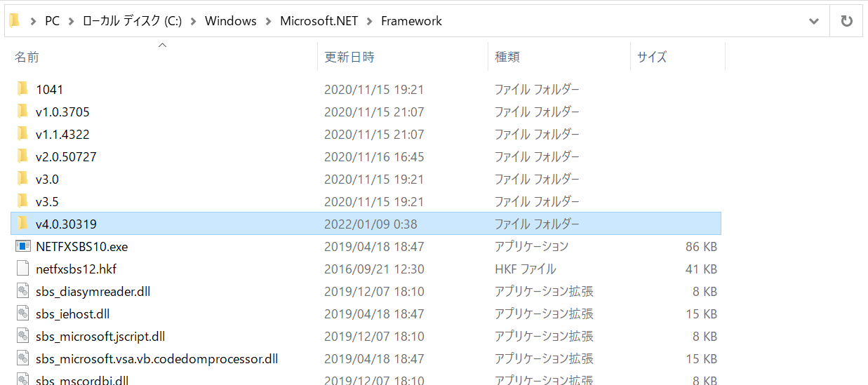This screenshot has width=868, height=385.
Task: Expand the chevron after Windows breadcrumb
Action: (268, 21)
